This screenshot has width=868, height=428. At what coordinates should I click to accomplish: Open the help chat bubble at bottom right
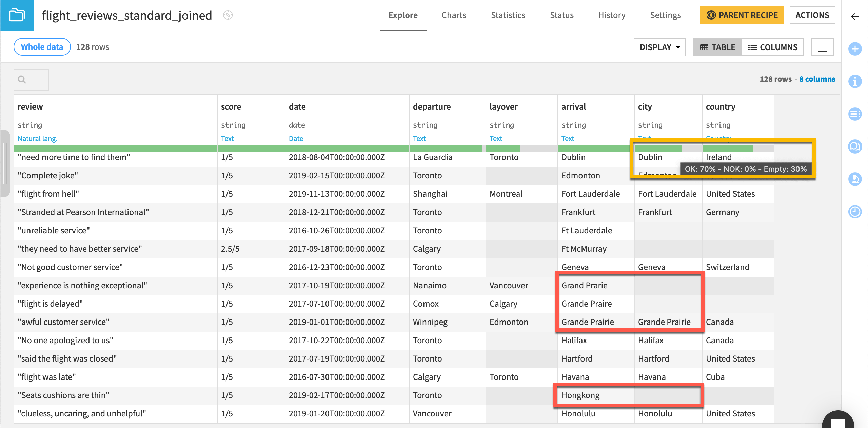click(838, 420)
